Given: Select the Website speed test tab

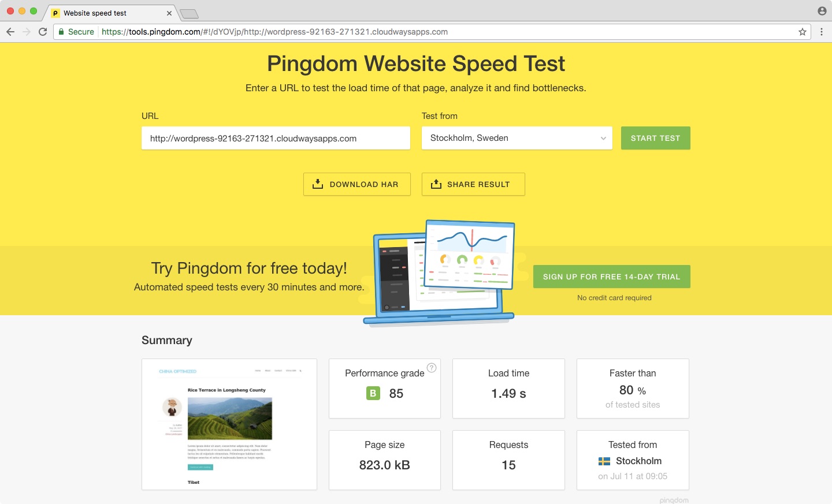Looking at the screenshot, I should coord(110,13).
